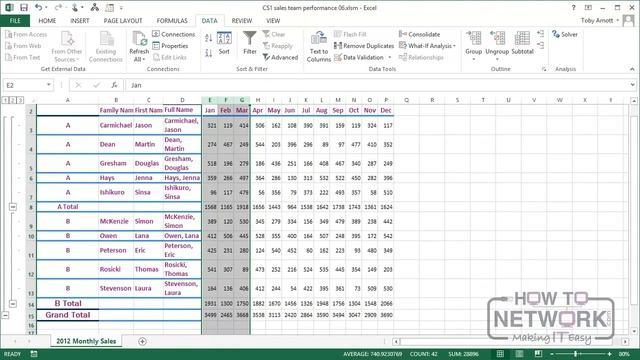Click the Sort A to Z icon
The image size is (640, 360).
point(209,38)
